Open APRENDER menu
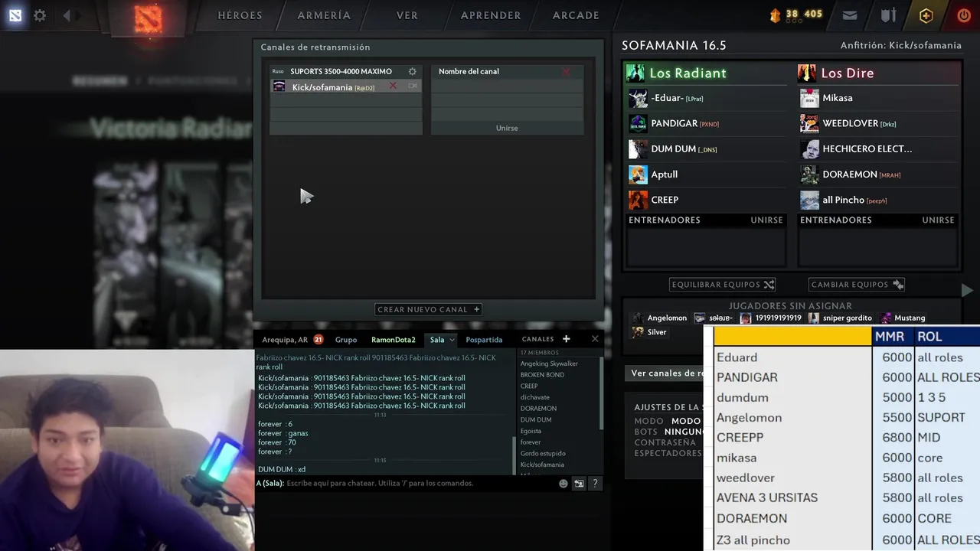Image resolution: width=980 pixels, height=551 pixels. pyautogui.click(x=491, y=15)
